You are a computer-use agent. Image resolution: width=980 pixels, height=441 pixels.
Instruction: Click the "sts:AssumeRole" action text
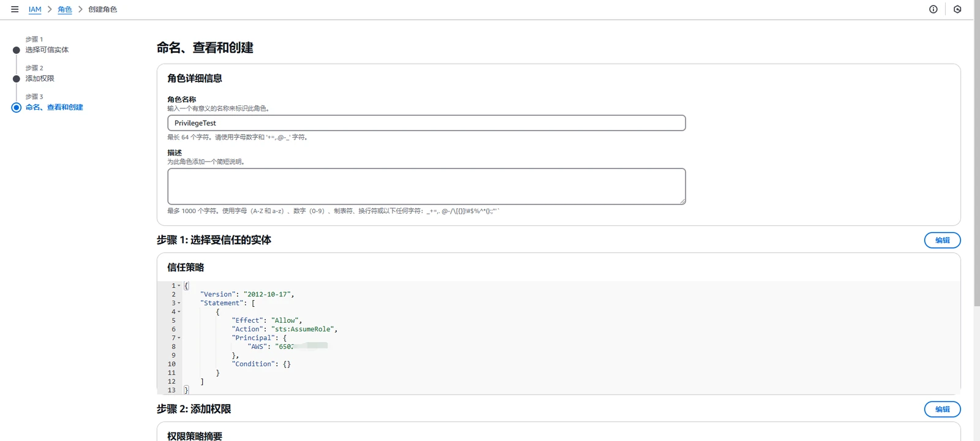pyautogui.click(x=303, y=330)
